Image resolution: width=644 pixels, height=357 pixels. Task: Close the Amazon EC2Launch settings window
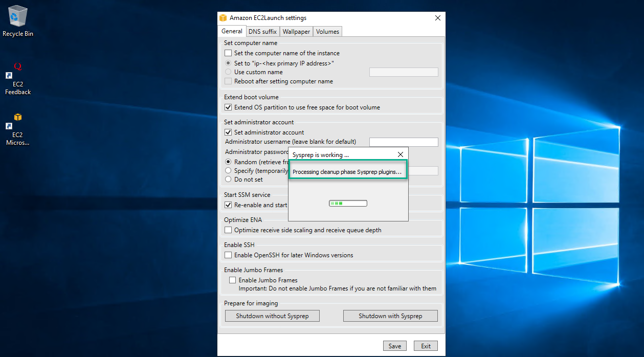pos(437,18)
